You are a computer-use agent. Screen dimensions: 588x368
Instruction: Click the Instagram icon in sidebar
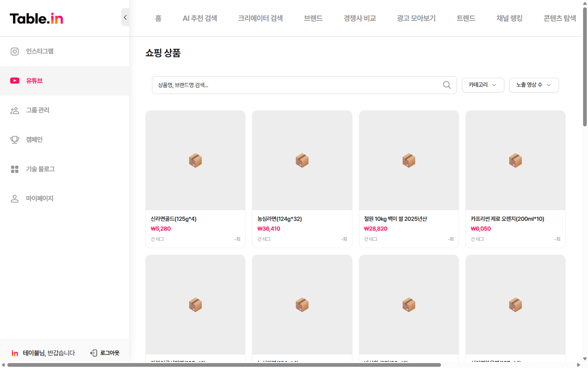pos(15,52)
